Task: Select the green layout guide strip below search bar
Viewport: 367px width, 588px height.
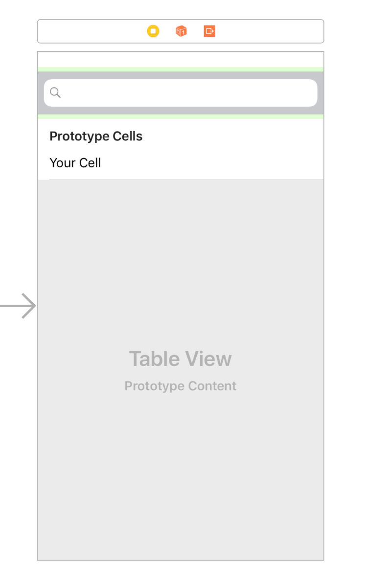Action: click(x=181, y=117)
